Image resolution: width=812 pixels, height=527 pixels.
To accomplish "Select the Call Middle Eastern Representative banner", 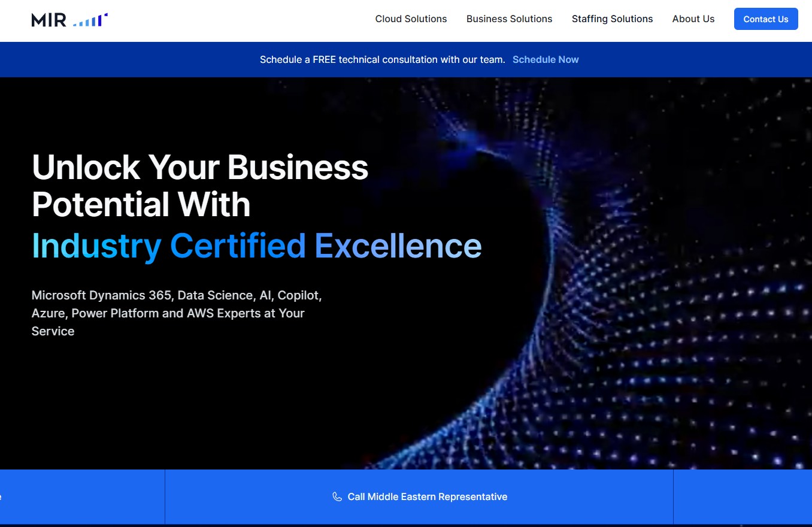I will 419,496.
